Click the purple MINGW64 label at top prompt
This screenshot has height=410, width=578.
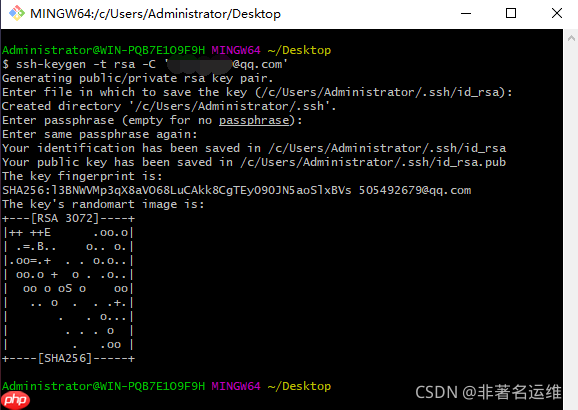click(236, 50)
